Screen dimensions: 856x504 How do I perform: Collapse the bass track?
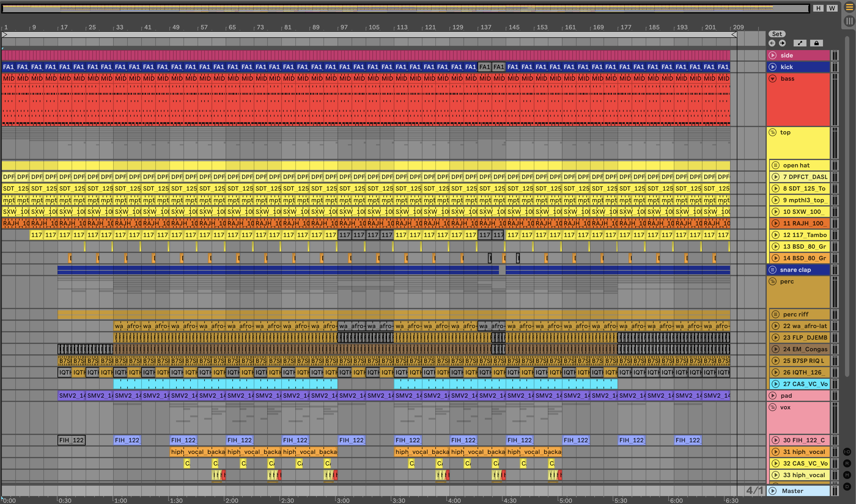point(773,79)
